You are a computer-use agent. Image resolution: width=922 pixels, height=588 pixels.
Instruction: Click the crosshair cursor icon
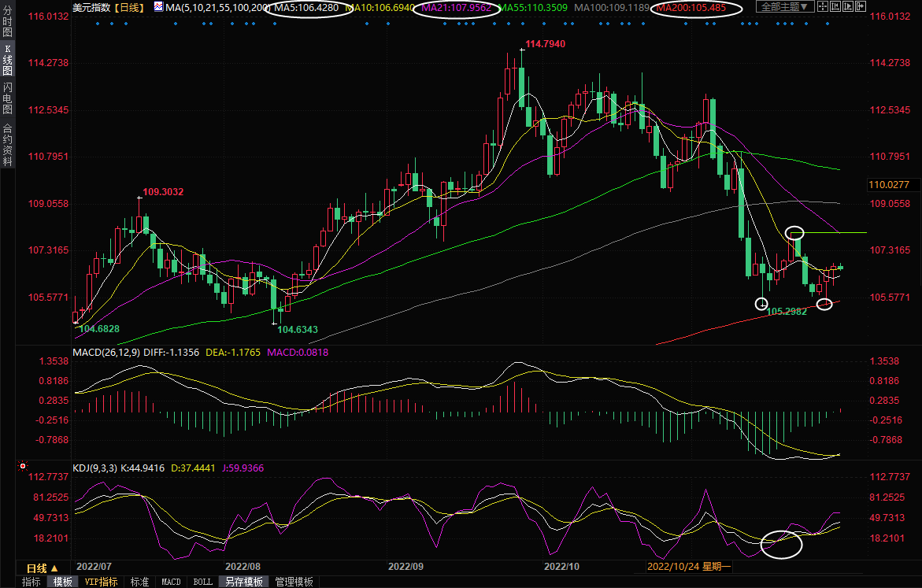pos(822,7)
